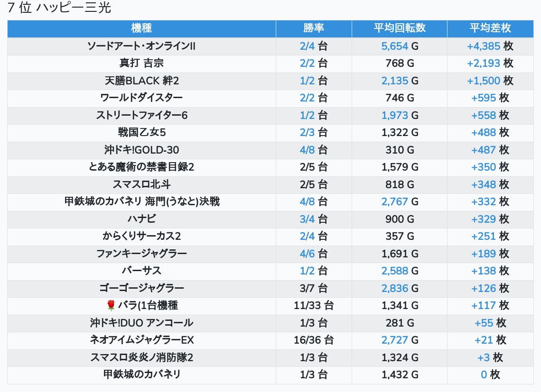The image size is (541, 392).
Task: Select からくりサーカス2 machine name
Action: 141,236
